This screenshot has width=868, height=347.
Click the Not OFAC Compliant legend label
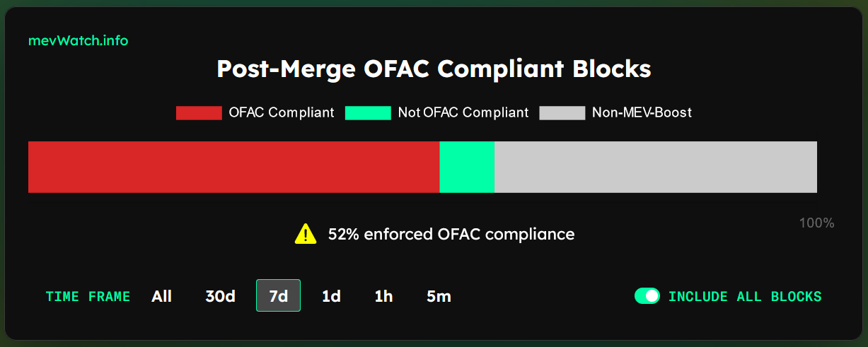[x=463, y=112]
